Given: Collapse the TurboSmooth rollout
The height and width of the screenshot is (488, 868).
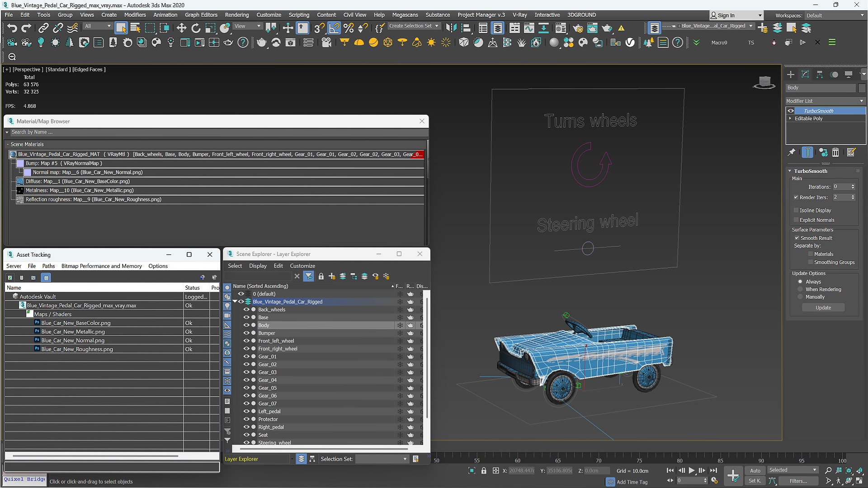Looking at the screenshot, I should coord(790,171).
